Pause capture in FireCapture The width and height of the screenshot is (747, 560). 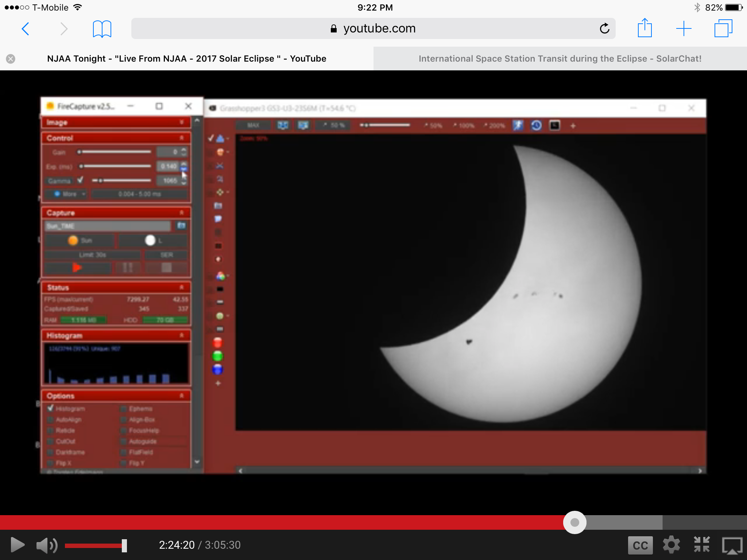coord(128,268)
